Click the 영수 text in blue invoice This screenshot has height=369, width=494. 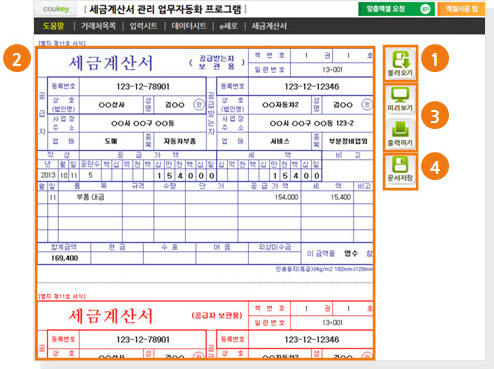[x=351, y=254]
